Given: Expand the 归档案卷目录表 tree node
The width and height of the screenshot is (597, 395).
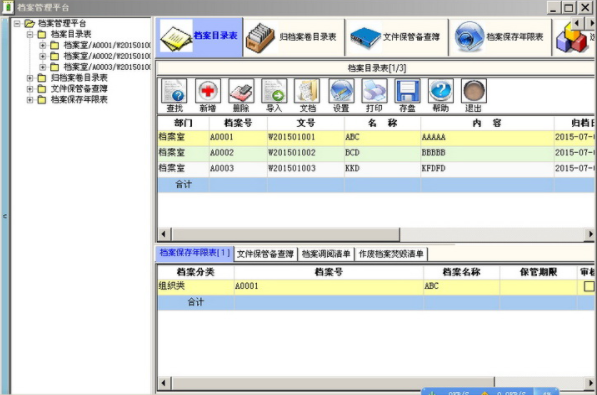Looking at the screenshot, I should (x=30, y=78).
